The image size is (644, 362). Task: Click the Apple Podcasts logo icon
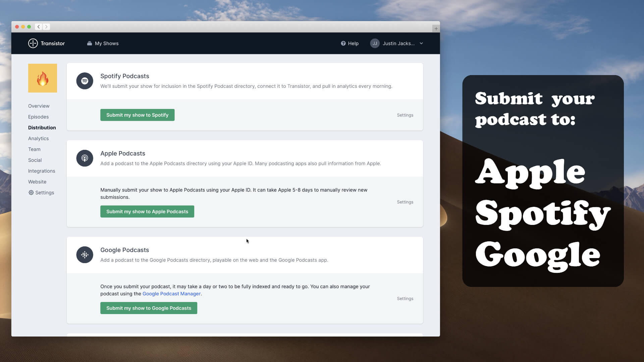pos(85,158)
